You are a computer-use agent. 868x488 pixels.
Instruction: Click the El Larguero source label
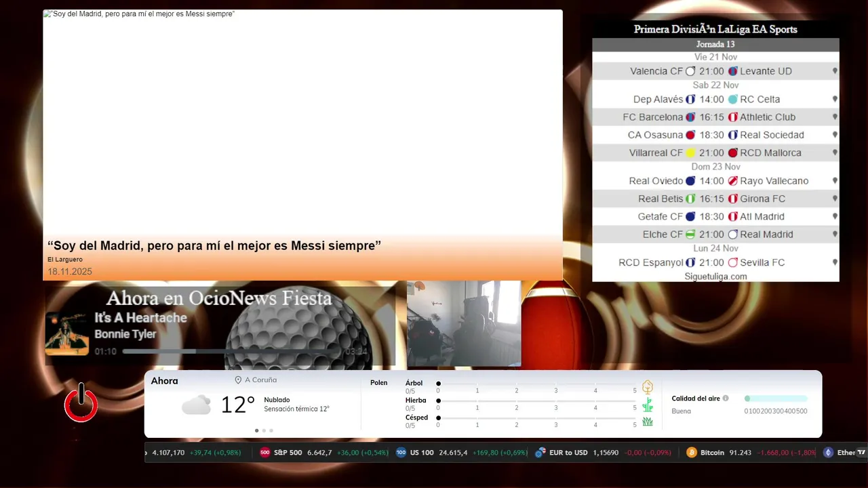tap(65, 260)
